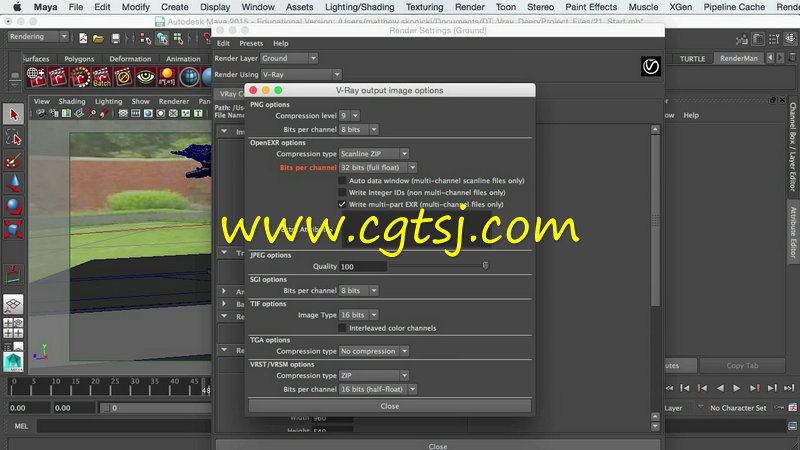Image resolution: width=800 pixels, height=450 pixels.
Task: Click the textured display icon in viewport toolbar
Action: pos(148,113)
